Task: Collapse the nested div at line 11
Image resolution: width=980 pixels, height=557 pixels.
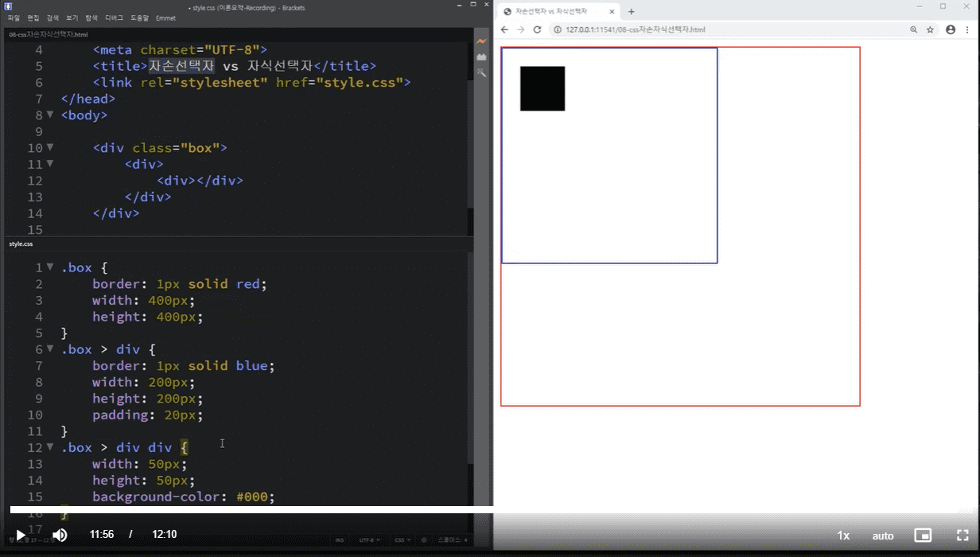Action: click(x=50, y=164)
